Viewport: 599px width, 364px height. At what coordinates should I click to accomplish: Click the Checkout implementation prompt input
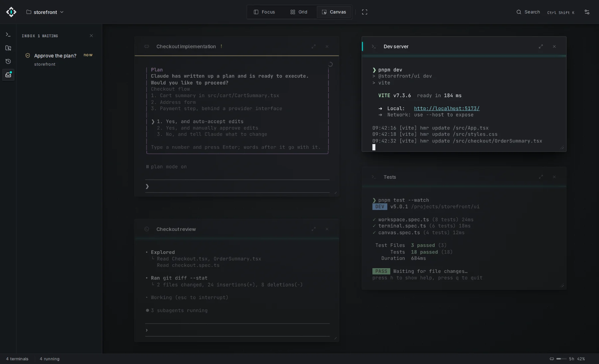coord(237,186)
